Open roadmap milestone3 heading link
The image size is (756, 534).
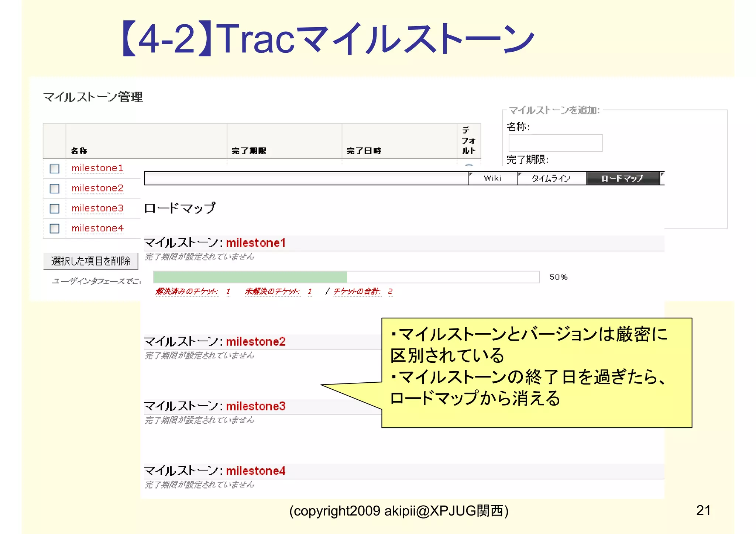click(x=256, y=406)
